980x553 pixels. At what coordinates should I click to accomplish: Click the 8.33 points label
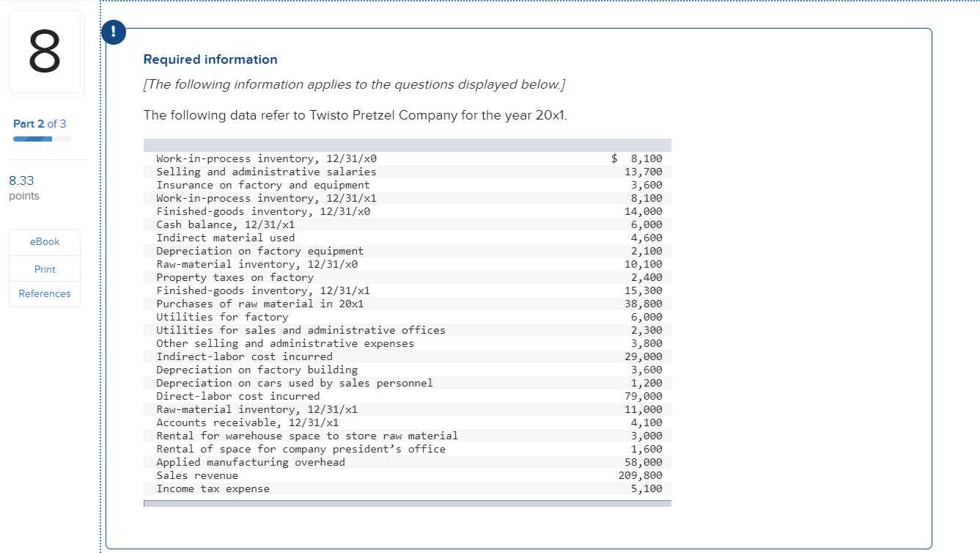pyautogui.click(x=24, y=188)
